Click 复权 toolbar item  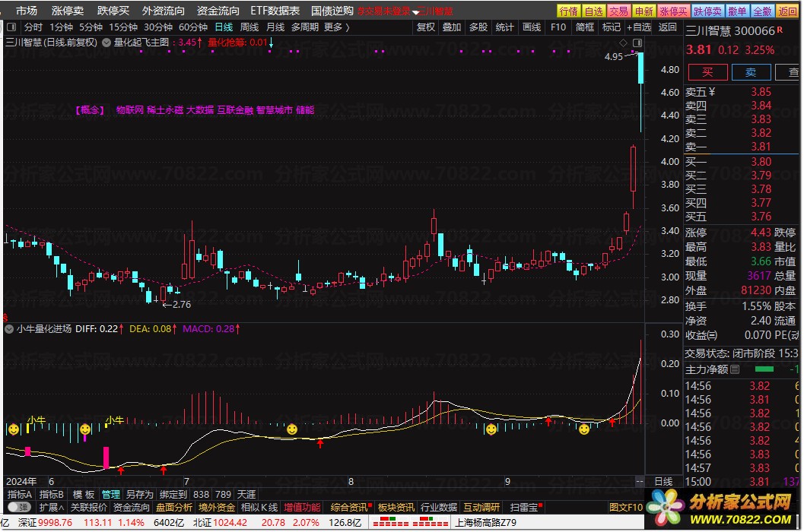[426, 27]
